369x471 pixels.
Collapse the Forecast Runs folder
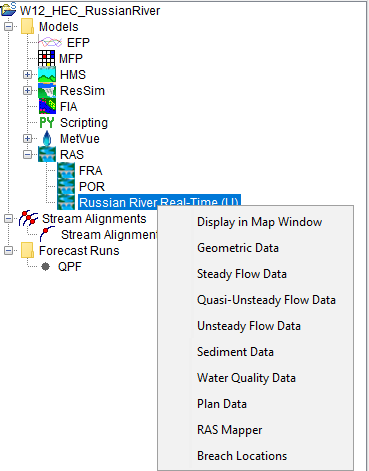[8, 250]
